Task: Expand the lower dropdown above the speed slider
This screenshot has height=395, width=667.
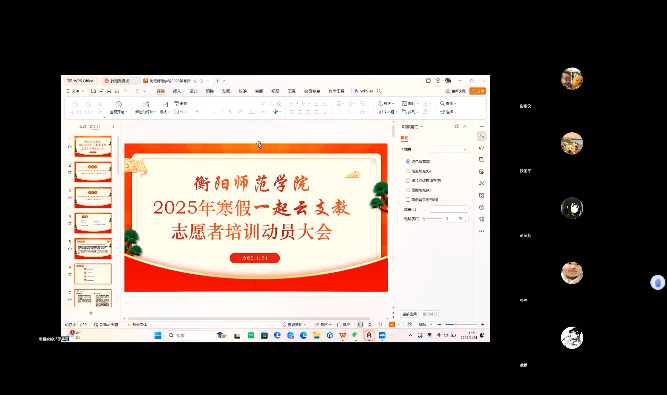Action: [x=449, y=209]
